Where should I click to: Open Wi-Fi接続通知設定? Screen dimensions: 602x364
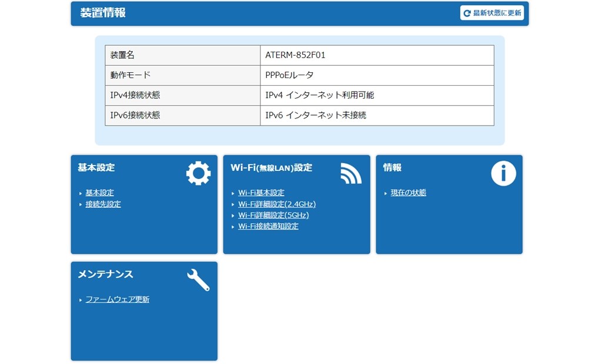point(268,225)
